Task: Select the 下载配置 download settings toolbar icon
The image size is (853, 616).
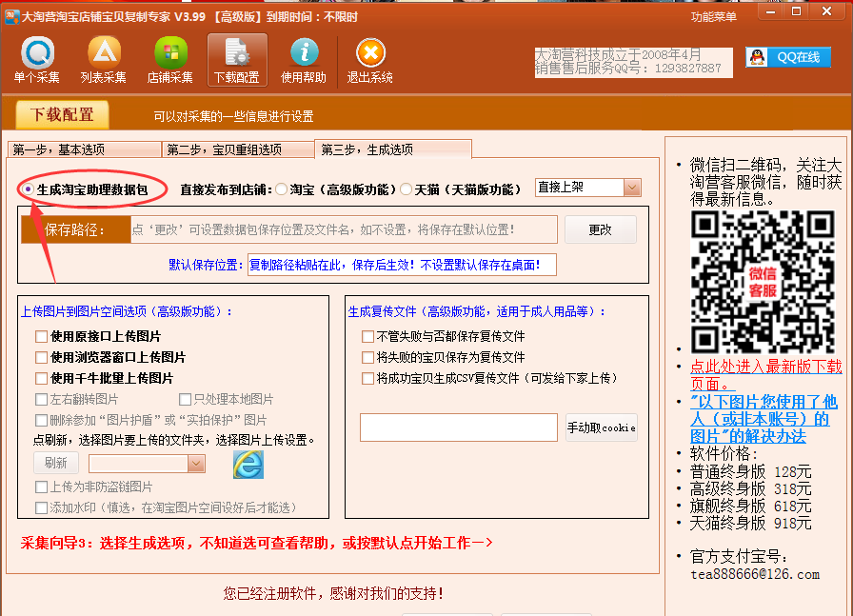Action: click(237, 60)
